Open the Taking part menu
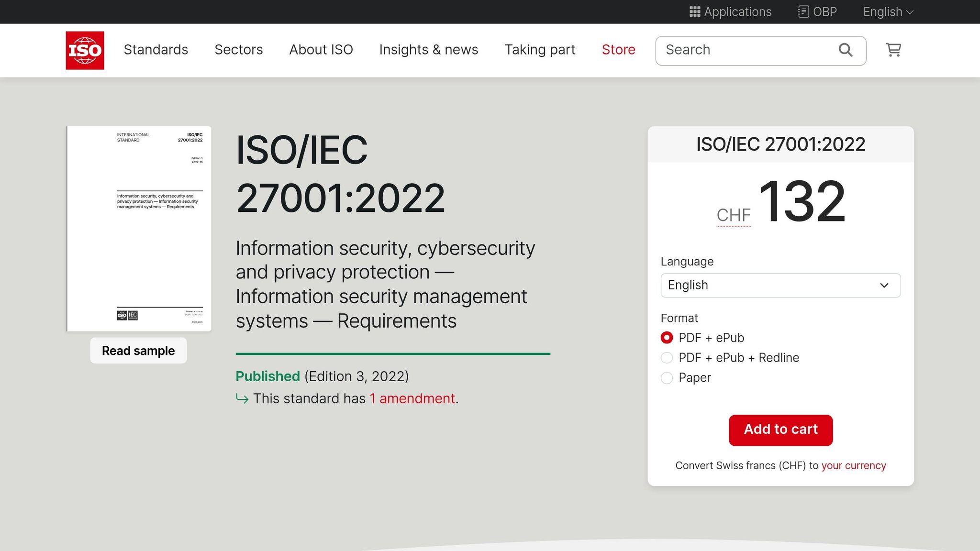The height and width of the screenshot is (551, 980). pyautogui.click(x=540, y=50)
